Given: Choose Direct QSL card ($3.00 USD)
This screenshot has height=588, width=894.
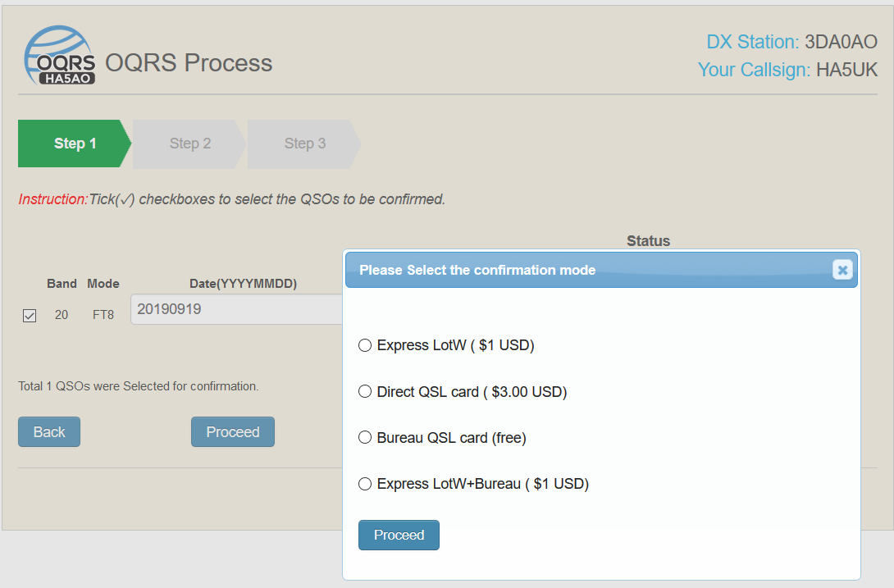Looking at the screenshot, I should 365,392.
